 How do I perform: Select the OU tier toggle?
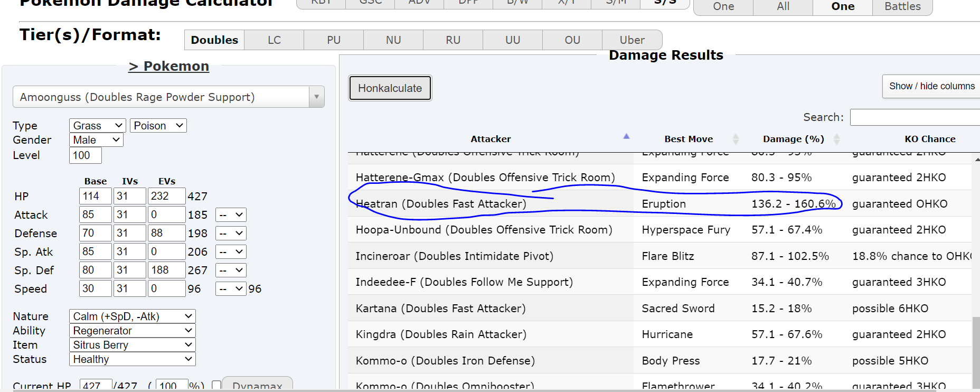[572, 40]
